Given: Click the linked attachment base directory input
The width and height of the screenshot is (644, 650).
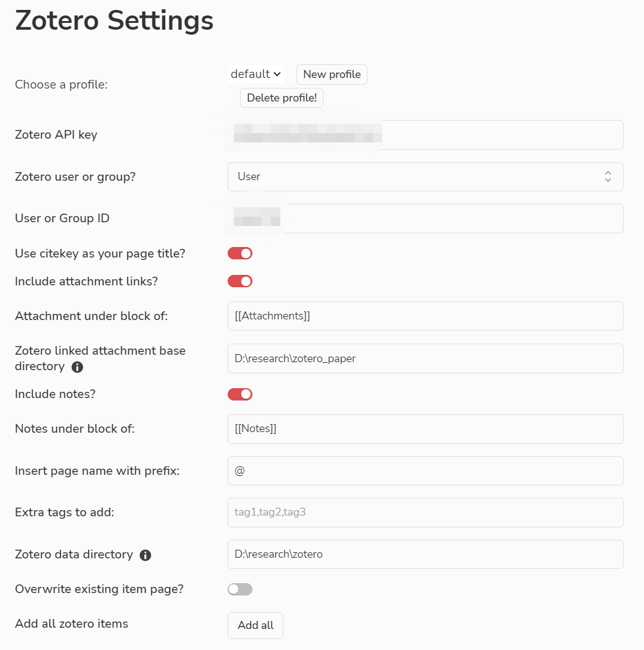Looking at the screenshot, I should point(425,358).
